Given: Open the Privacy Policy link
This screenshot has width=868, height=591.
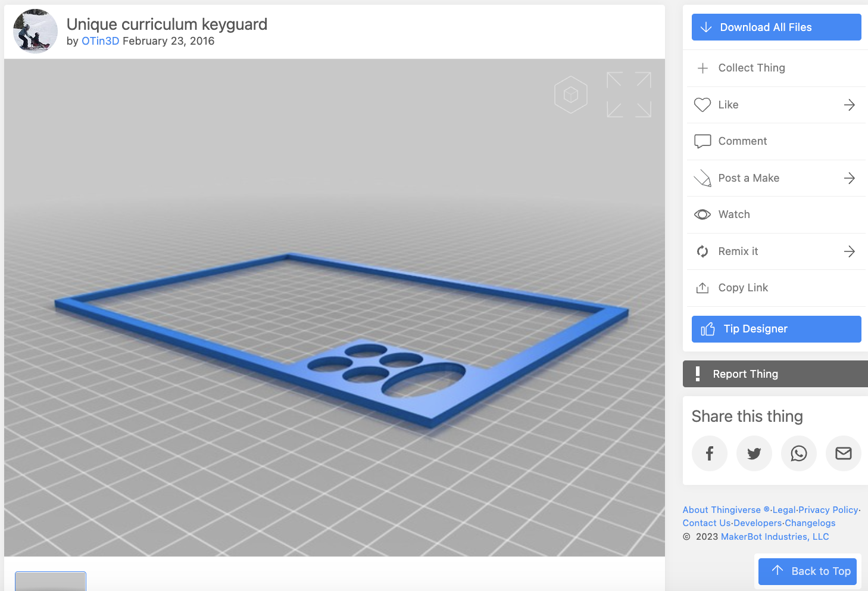Looking at the screenshot, I should (828, 509).
